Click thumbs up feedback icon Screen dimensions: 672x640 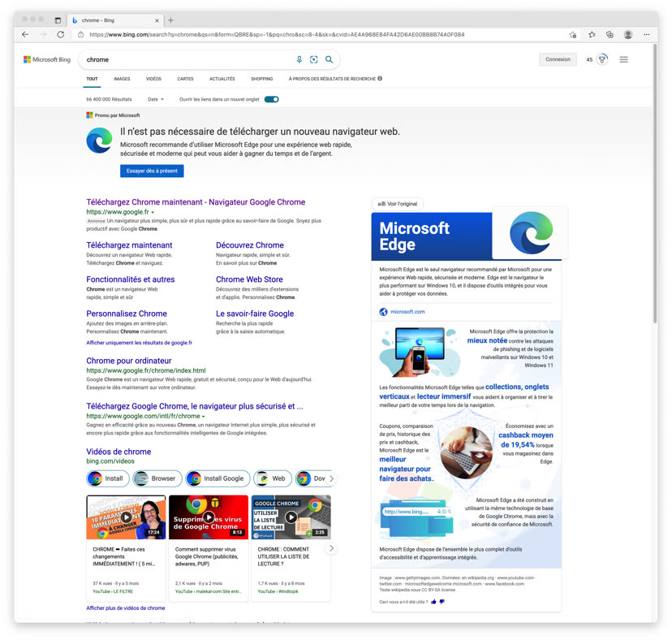pos(433,601)
